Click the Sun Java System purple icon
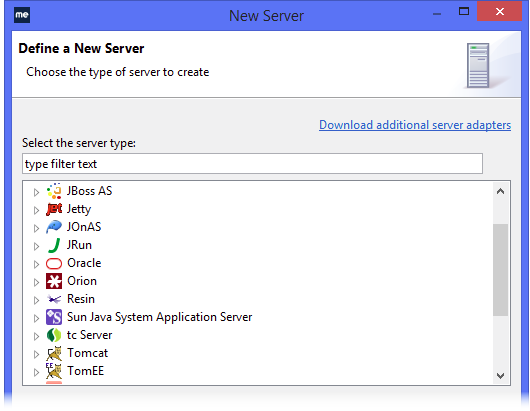Screen dimensions: 530x411 [54, 317]
